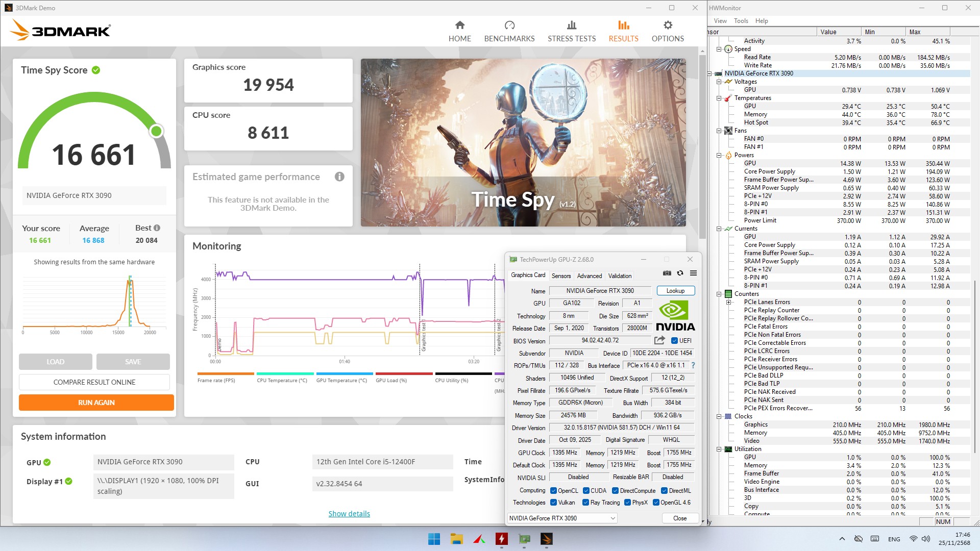Collapse the Temperatures tree node
980x551 pixels.
point(719,98)
